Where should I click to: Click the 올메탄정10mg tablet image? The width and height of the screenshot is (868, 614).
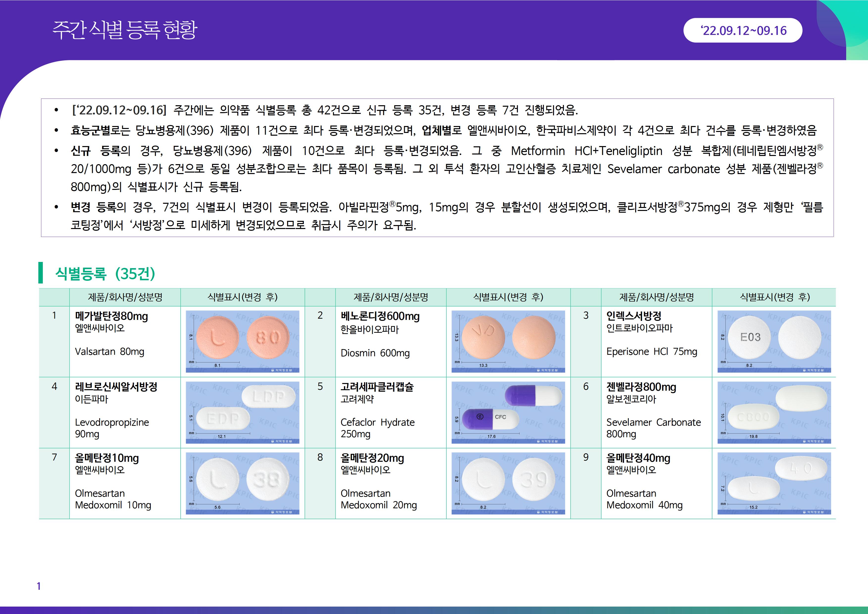pyautogui.click(x=242, y=483)
